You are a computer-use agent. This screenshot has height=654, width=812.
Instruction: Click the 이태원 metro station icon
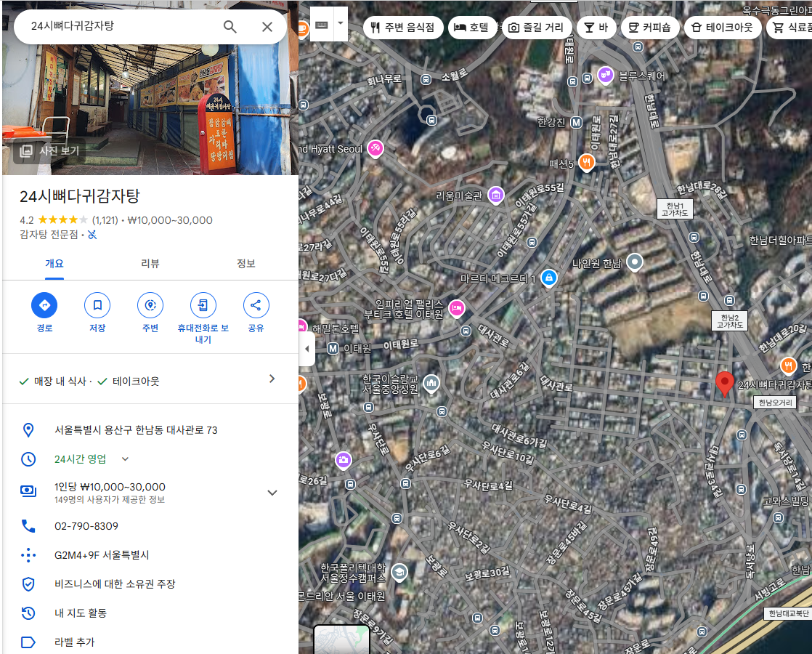click(x=333, y=349)
